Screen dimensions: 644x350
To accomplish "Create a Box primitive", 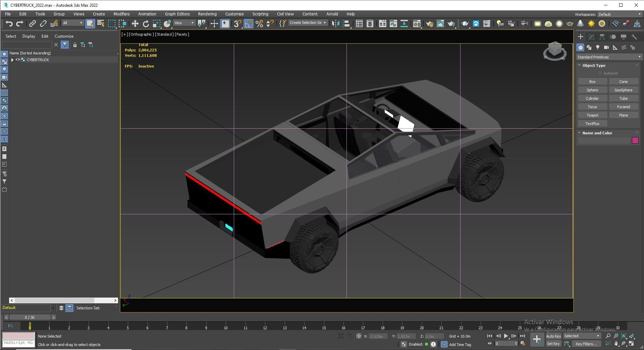I will point(592,82).
